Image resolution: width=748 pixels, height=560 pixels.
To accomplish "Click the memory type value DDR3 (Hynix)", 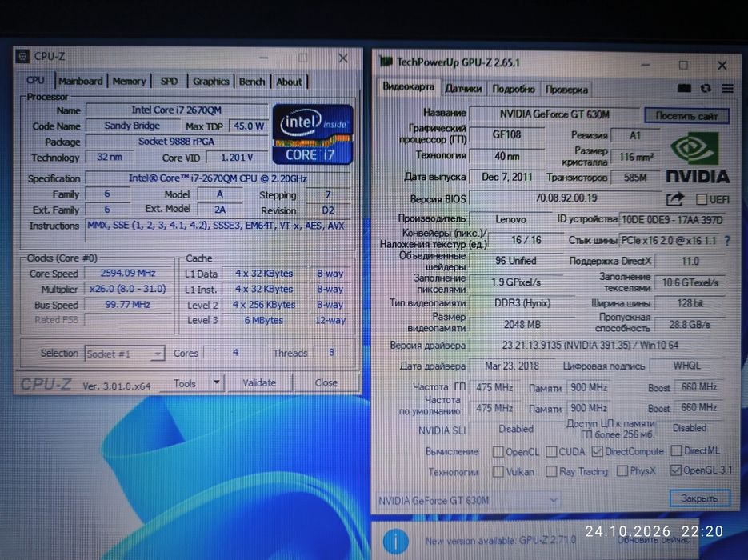I will click(x=522, y=303).
